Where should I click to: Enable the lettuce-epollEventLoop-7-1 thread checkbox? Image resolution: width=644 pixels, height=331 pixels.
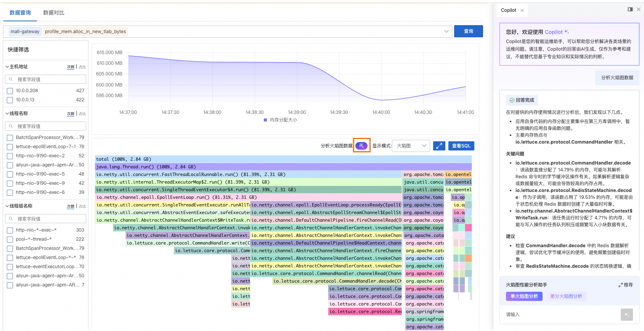point(10,147)
